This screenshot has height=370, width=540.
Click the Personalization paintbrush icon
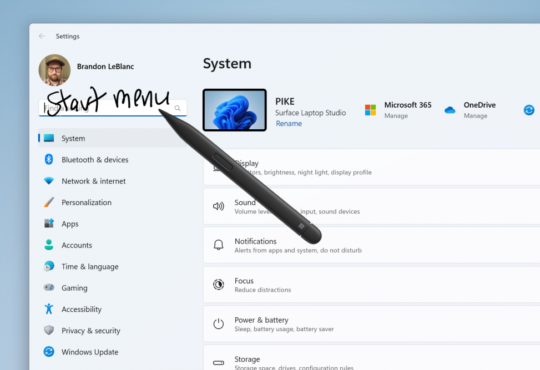coord(49,202)
